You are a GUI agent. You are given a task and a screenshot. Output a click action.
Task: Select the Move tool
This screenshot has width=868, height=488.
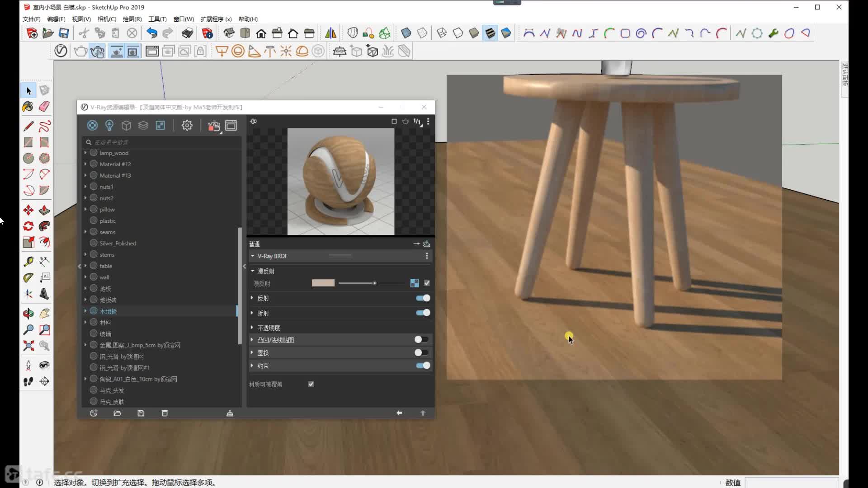point(28,210)
